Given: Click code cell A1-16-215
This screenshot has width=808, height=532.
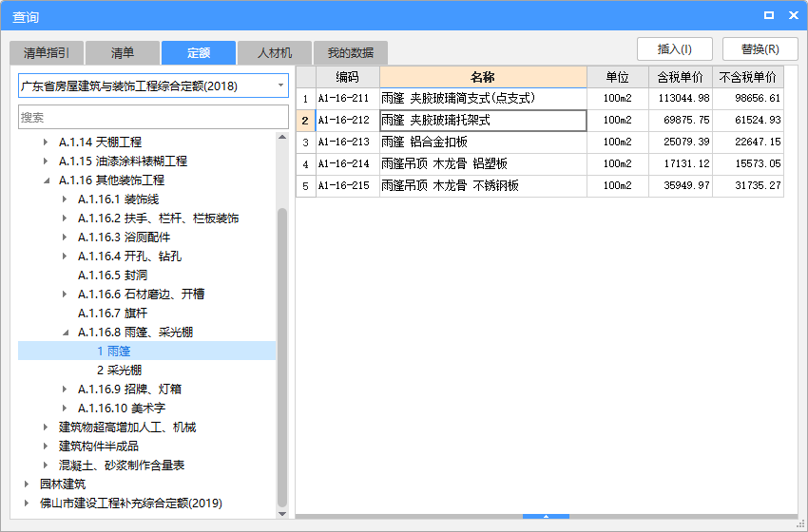Looking at the screenshot, I should [x=348, y=186].
